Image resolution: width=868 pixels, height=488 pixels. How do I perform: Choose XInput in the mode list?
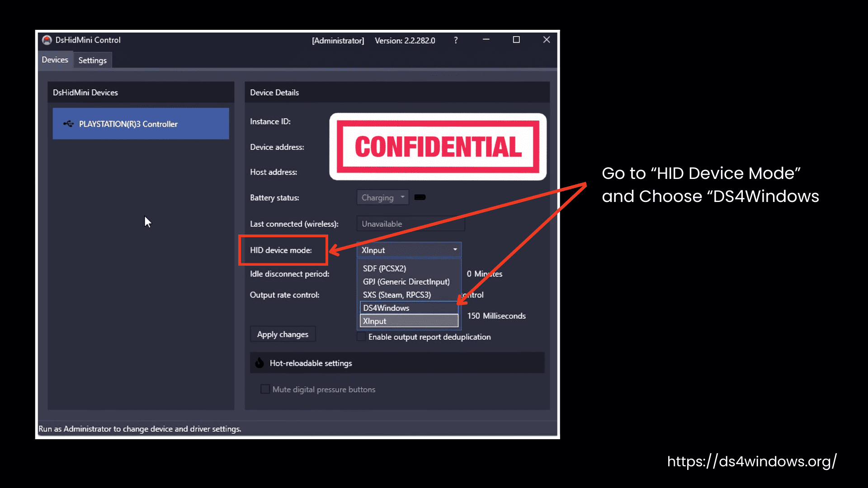[x=409, y=321]
